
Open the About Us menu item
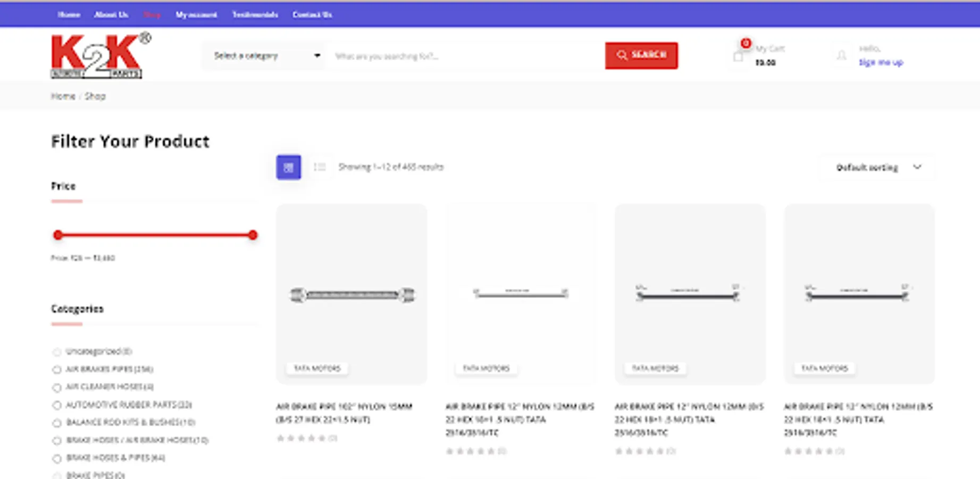[111, 15]
